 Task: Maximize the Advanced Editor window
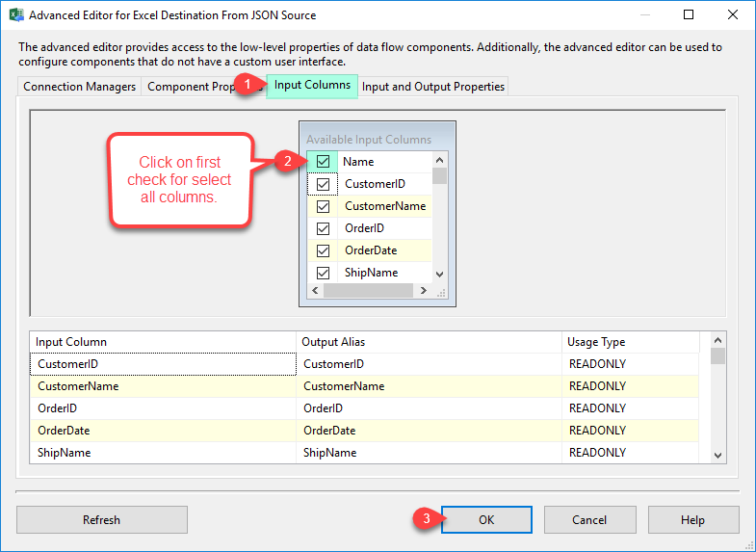point(689,15)
